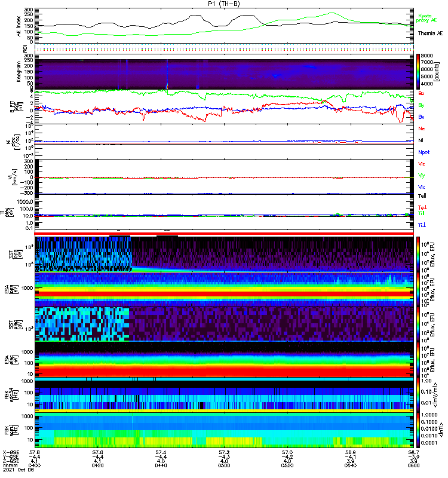Screen dimensions: 448x478
Task: Click the ESA ions energy spectrogram
Action: click(224, 290)
